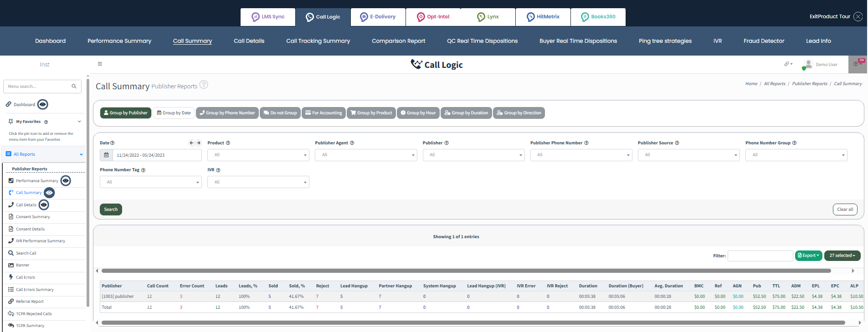Select Group by Date grouping
Screen dimensions: 868x332
(x=174, y=113)
